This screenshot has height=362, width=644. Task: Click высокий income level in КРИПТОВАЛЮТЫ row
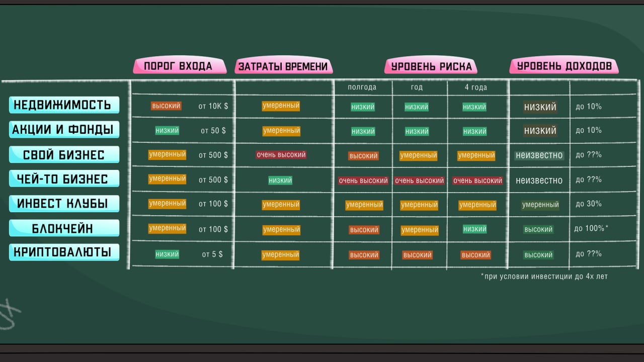click(x=538, y=255)
